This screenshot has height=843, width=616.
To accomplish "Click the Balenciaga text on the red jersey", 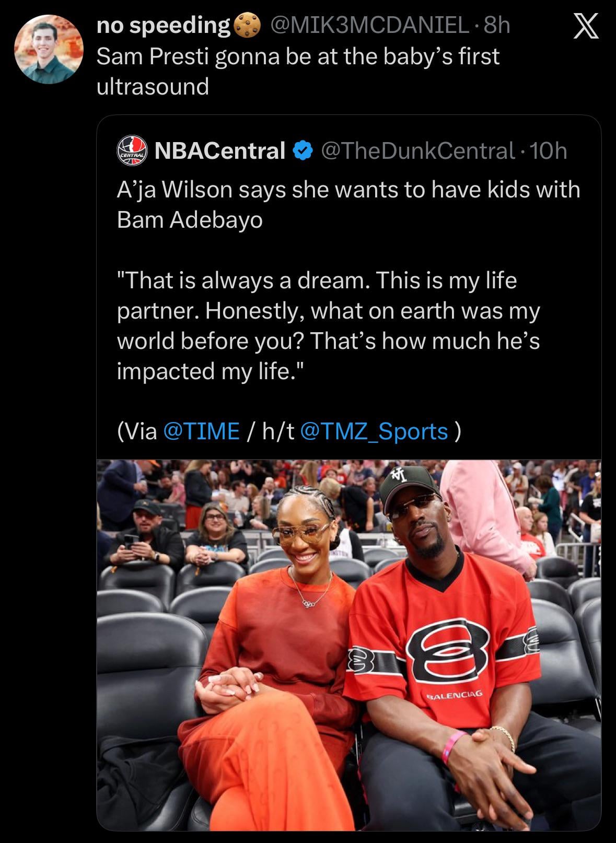I will pos(454,695).
